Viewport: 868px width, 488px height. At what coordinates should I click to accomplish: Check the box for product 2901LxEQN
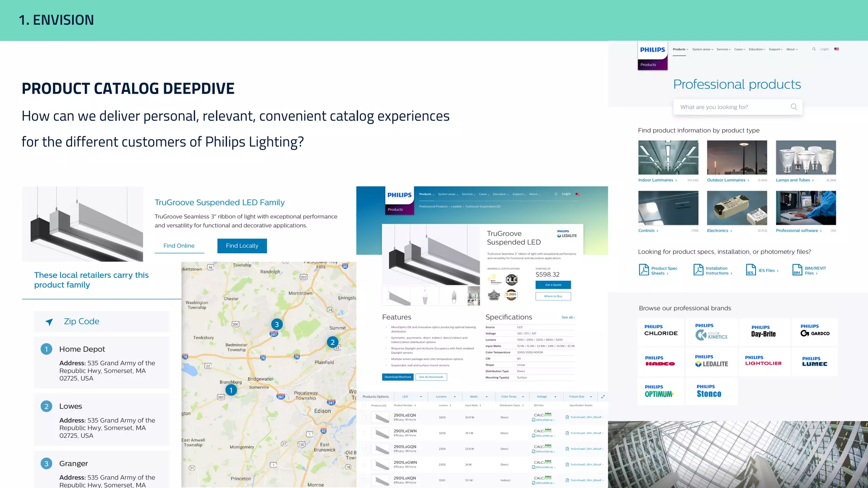point(364,417)
